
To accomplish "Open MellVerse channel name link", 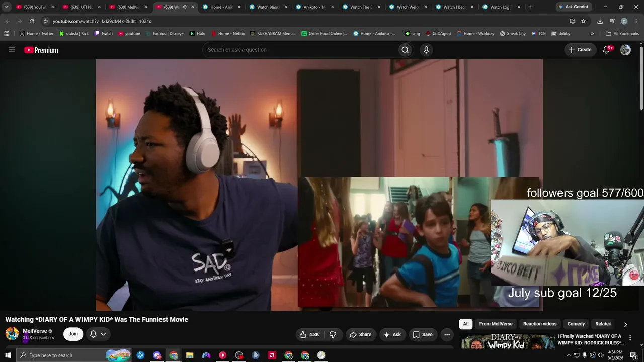I will point(35,331).
